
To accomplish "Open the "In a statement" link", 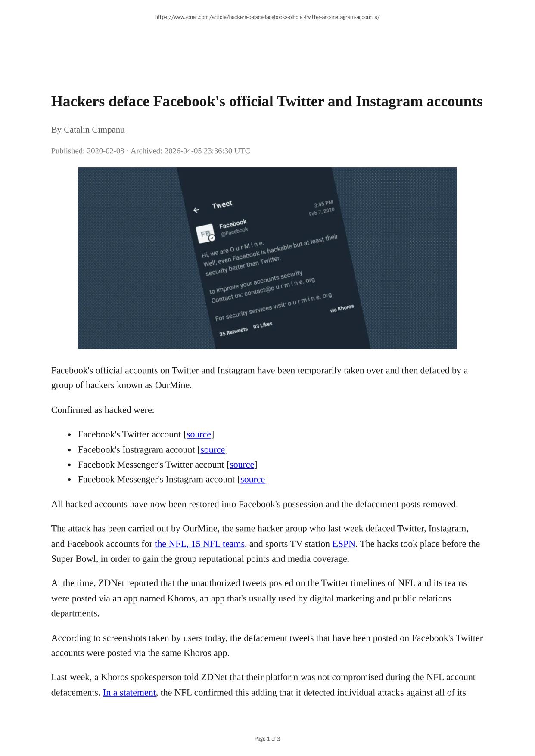I will coord(129,692).
